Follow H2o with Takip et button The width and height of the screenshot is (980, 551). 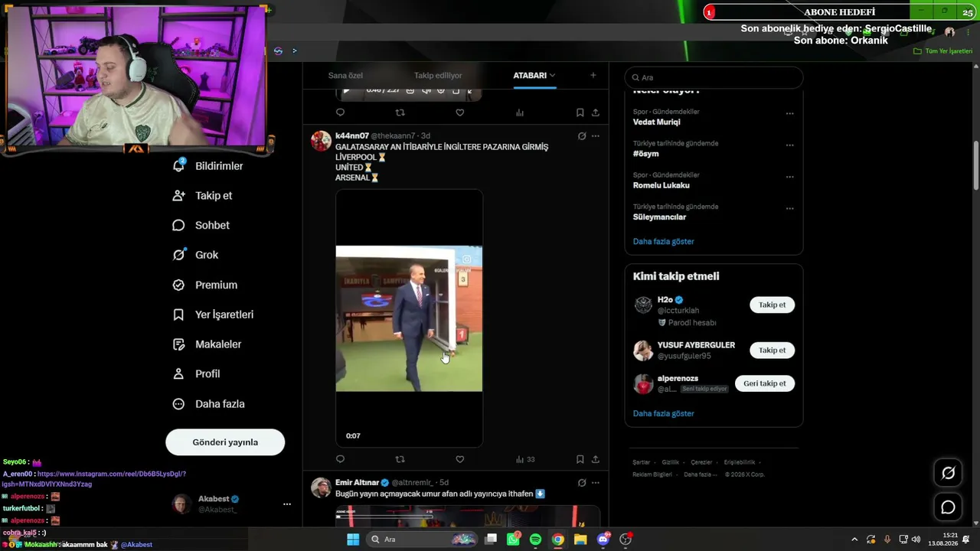click(772, 305)
